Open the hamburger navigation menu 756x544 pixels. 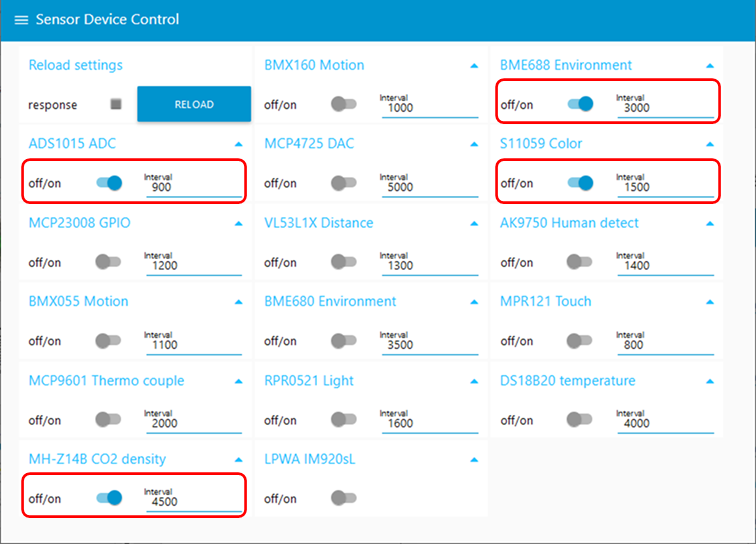21,20
